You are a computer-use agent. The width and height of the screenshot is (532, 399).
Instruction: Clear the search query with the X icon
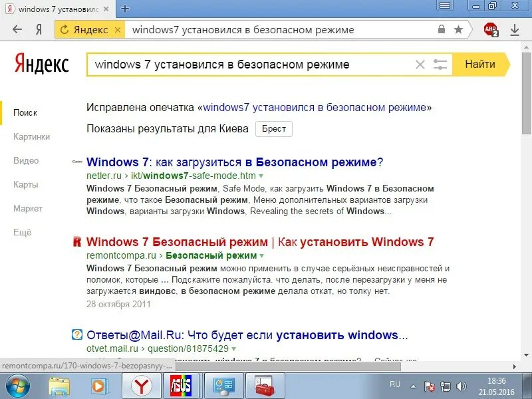point(420,65)
